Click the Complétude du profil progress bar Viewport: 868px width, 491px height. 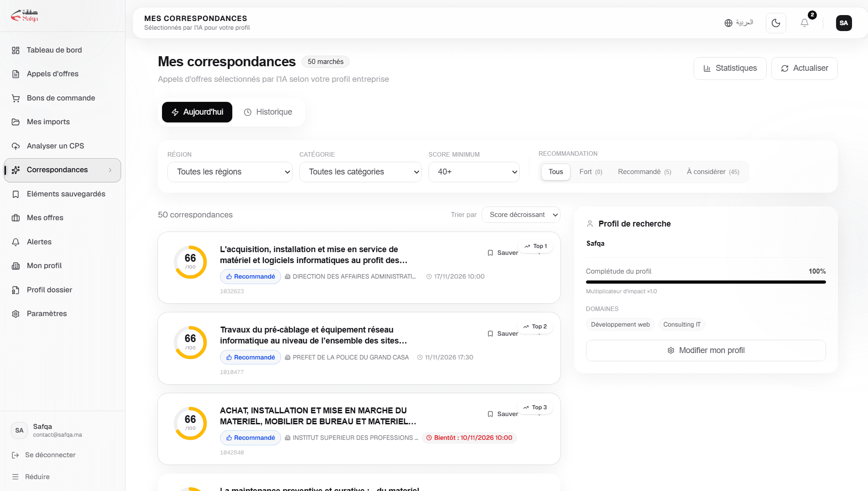coord(706,282)
